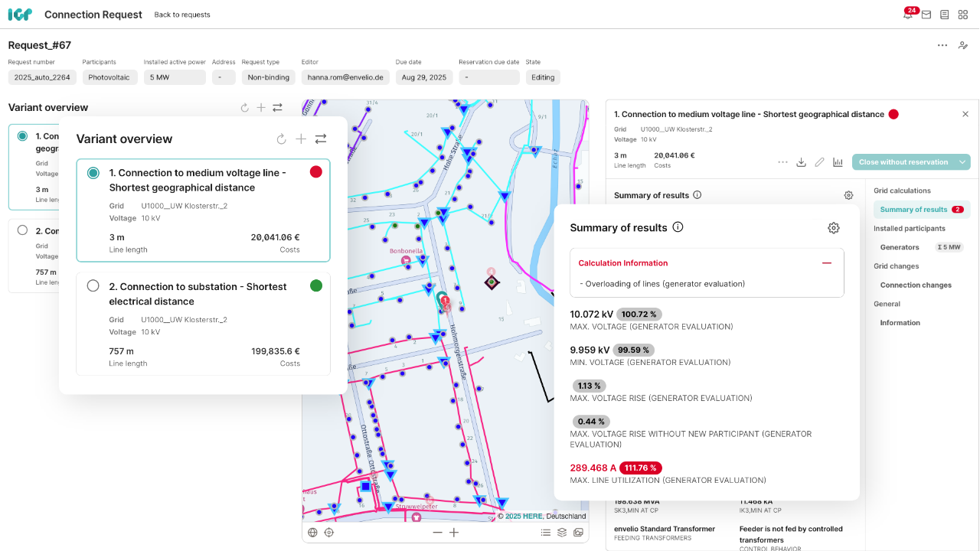
Task: Select variant 2 Connection to substation radio
Action: click(x=93, y=286)
